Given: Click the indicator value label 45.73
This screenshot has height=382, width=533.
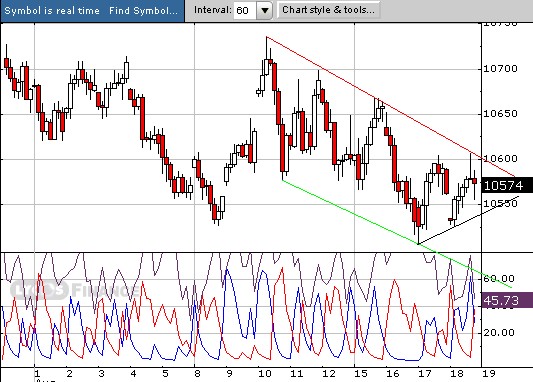Looking at the screenshot, I should pos(507,300).
